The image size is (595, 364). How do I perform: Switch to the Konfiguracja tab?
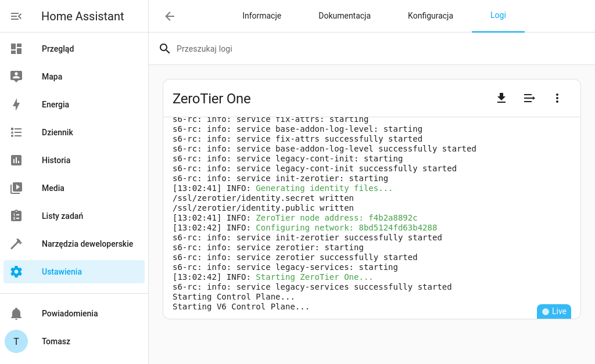click(x=431, y=16)
